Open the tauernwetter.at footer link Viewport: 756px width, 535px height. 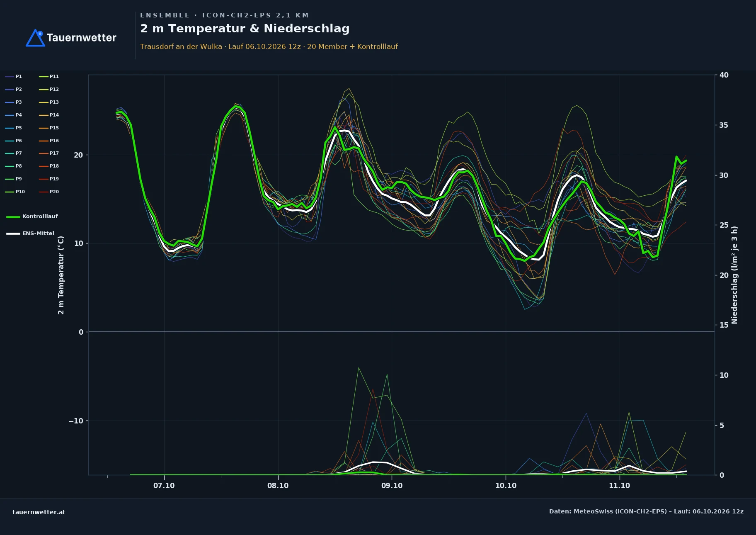(x=39, y=512)
